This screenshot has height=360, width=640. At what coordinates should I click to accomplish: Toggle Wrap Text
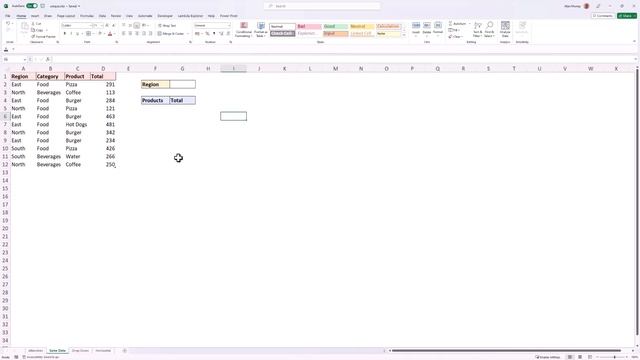pyautogui.click(x=167, y=25)
